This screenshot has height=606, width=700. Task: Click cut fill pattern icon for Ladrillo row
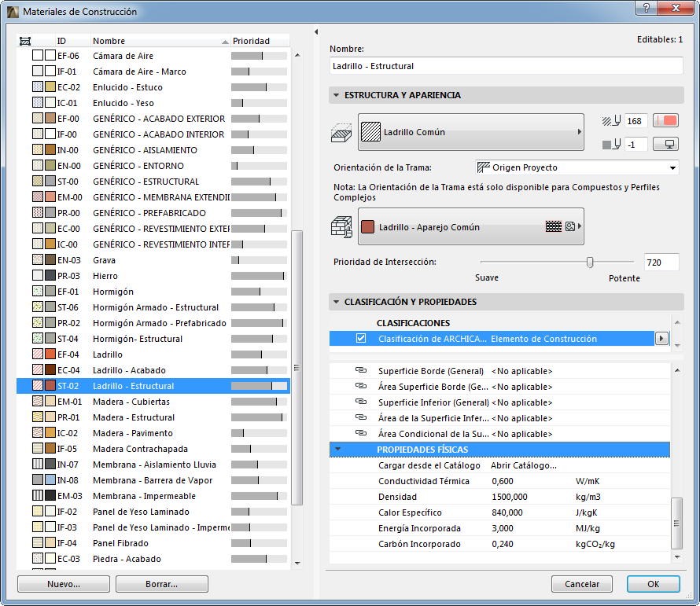38,354
